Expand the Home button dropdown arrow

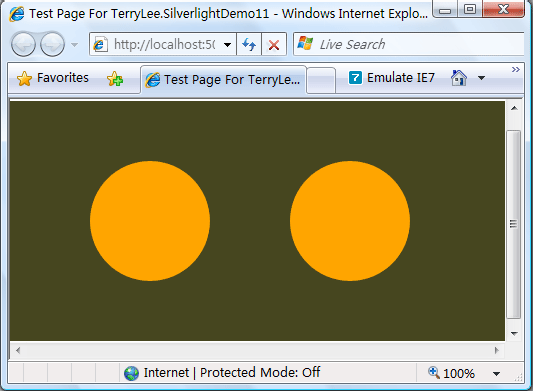(481, 78)
